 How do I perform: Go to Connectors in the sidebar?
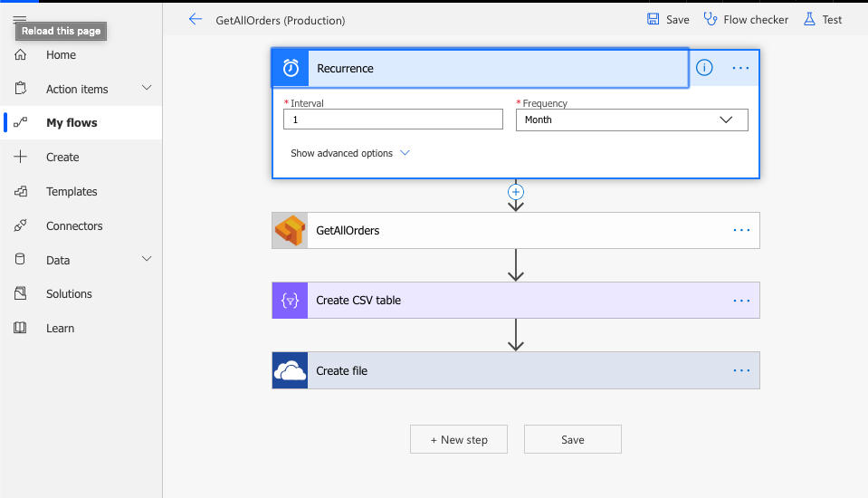click(x=74, y=225)
